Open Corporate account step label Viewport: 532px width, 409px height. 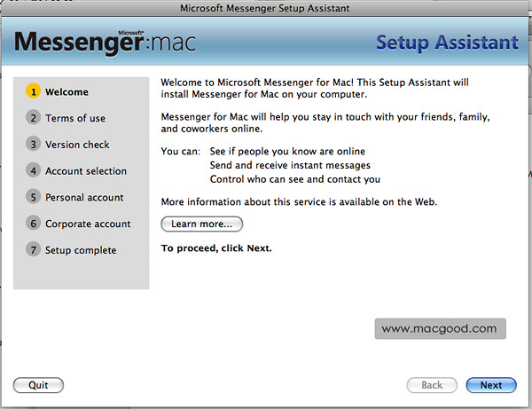pyautogui.click(x=88, y=224)
